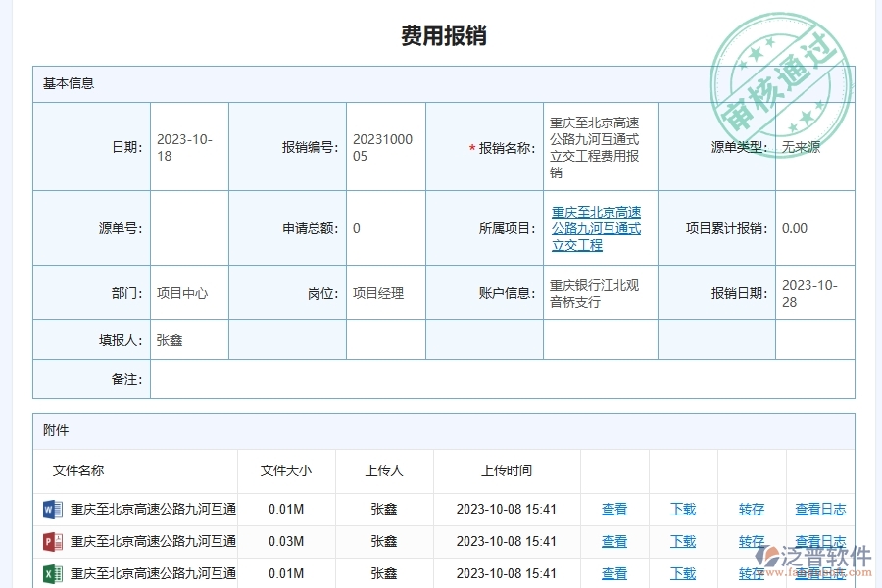882x588 pixels.
Task: Click 转存 on the third attachment row
Action: pyautogui.click(x=751, y=574)
